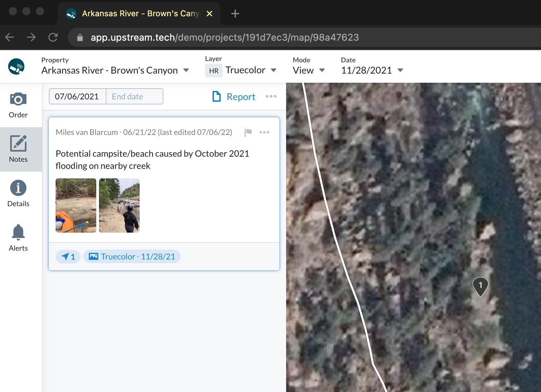Expand the Property dropdown for Arkansas River
This screenshot has height=392, width=541.
[186, 71]
